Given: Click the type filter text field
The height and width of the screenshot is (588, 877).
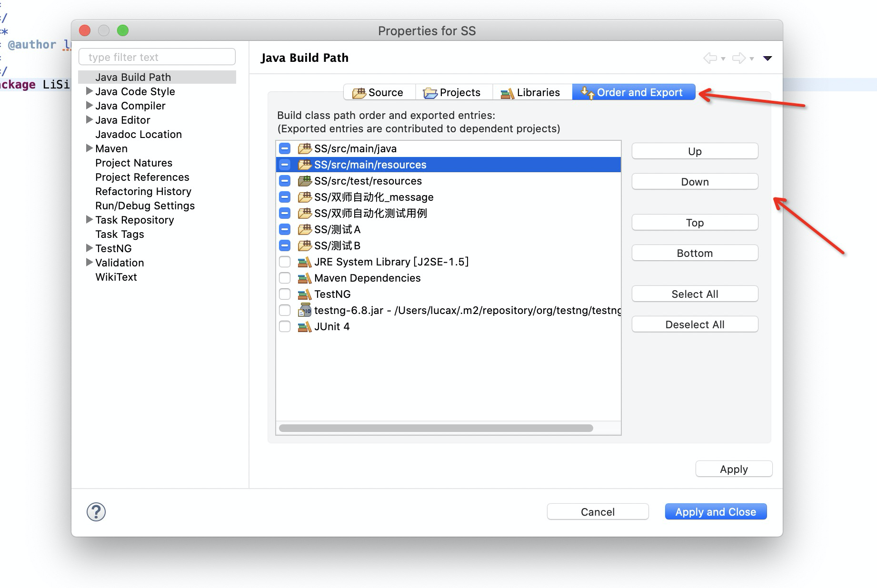Looking at the screenshot, I should point(157,57).
